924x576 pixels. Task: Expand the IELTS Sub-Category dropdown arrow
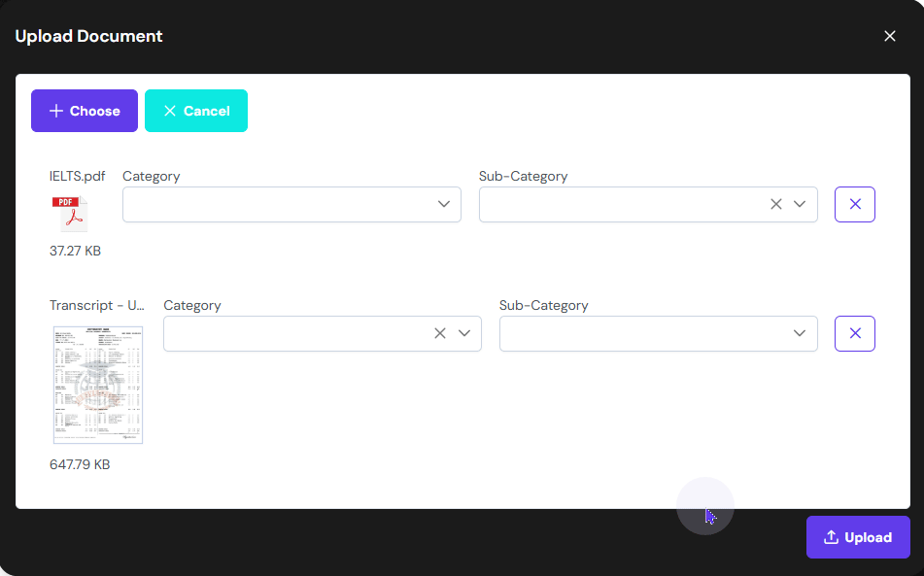(800, 204)
